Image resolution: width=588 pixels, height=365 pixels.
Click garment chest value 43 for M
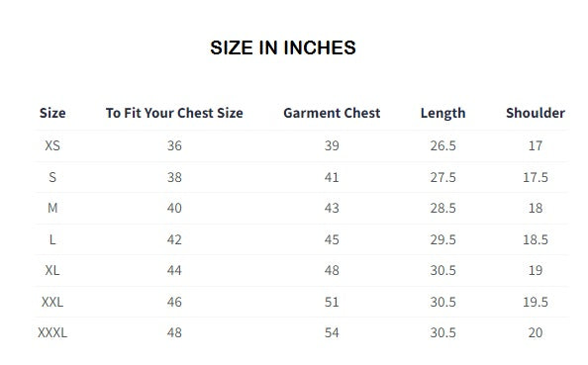click(x=332, y=208)
